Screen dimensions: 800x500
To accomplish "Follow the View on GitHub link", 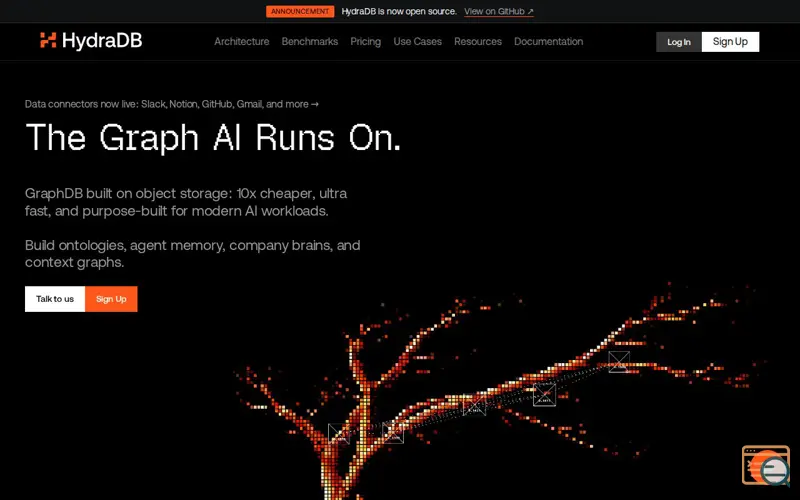I will [x=499, y=11].
